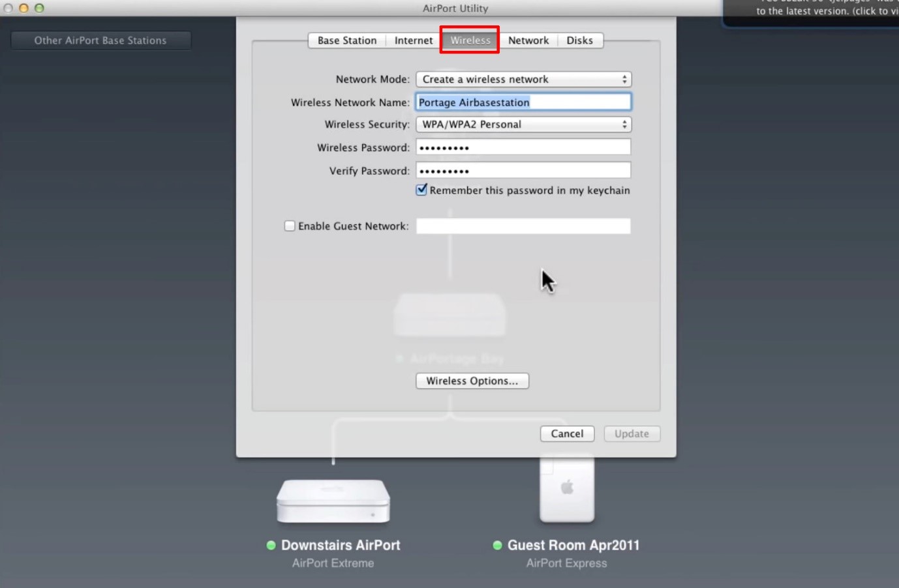Viewport: 899px width, 588px height.
Task: Click the Wireless Network Name field
Action: pos(523,102)
